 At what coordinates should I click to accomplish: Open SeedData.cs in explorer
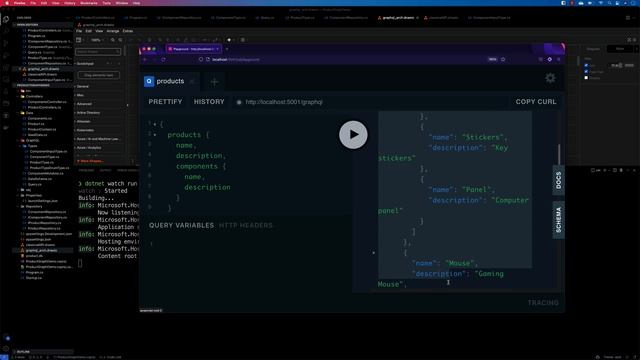click(37, 135)
